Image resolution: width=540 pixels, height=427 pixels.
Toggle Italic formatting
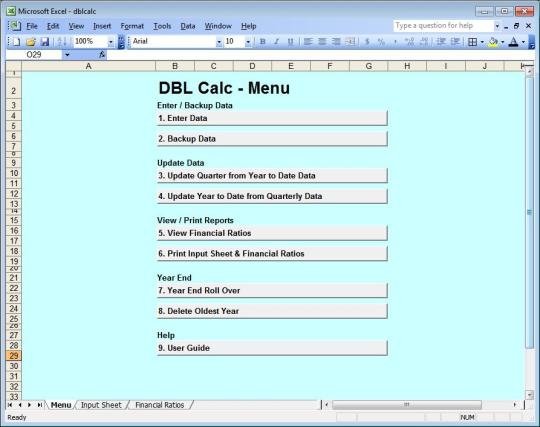(x=276, y=42)
